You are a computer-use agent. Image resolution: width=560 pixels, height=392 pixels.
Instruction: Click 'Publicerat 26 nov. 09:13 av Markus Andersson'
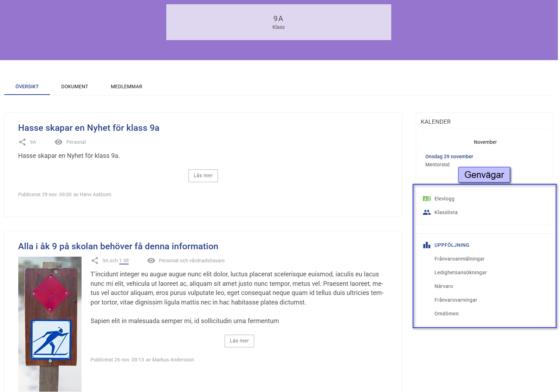point(142,360)
